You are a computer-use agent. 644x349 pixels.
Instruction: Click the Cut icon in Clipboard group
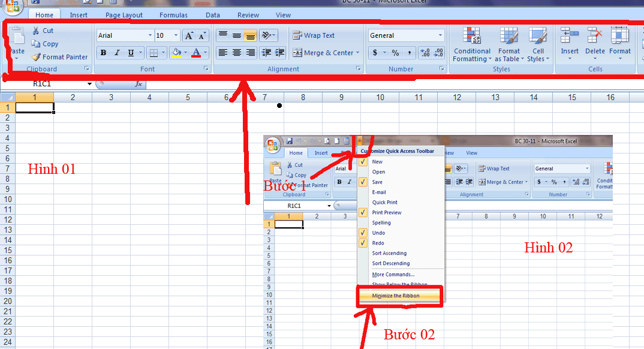tap(37, 30)
